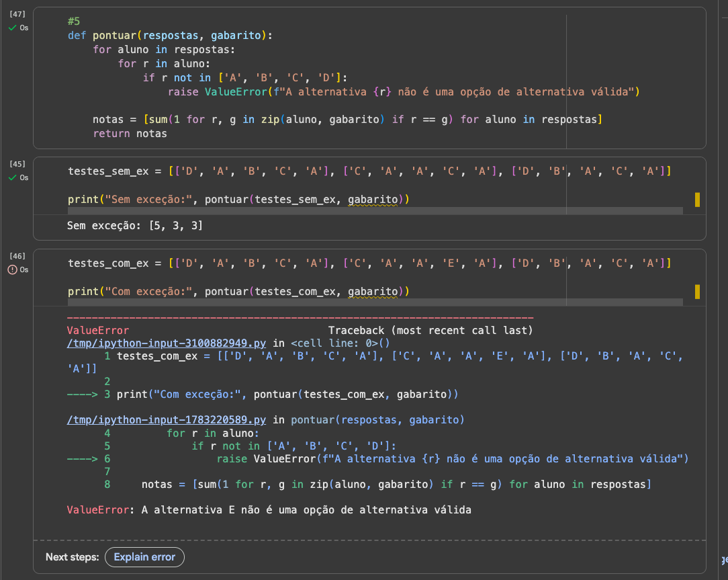Open the ipython-input-1783220589.py traceback link

point(167,419)
